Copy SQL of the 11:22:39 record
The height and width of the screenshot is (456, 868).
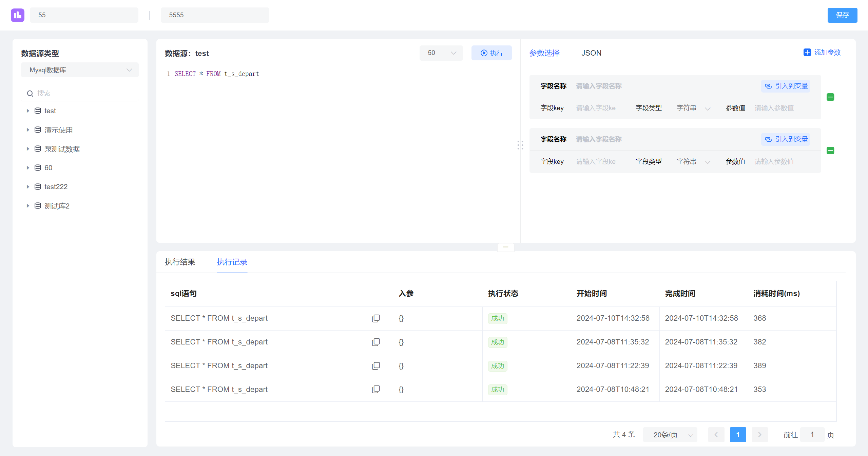[x=376, y=366]
